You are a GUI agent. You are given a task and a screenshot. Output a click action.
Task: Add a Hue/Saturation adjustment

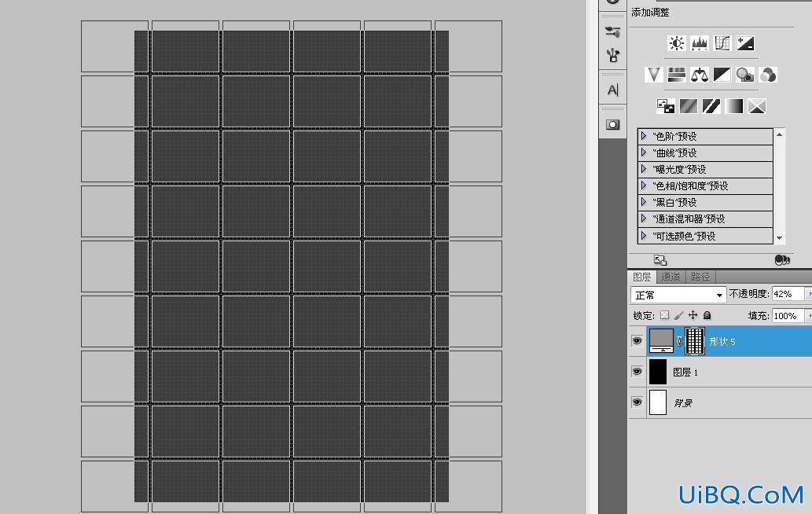click(676, 75)
